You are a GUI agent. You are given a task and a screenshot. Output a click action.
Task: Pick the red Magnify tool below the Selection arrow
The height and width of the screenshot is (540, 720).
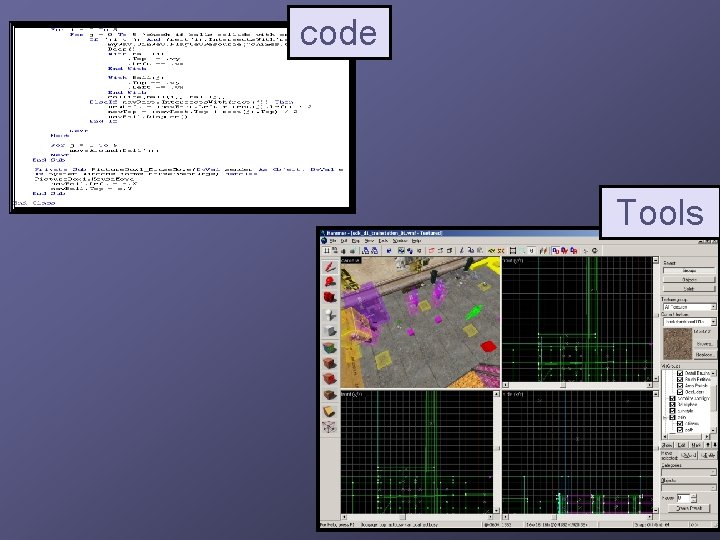[330, 281]
